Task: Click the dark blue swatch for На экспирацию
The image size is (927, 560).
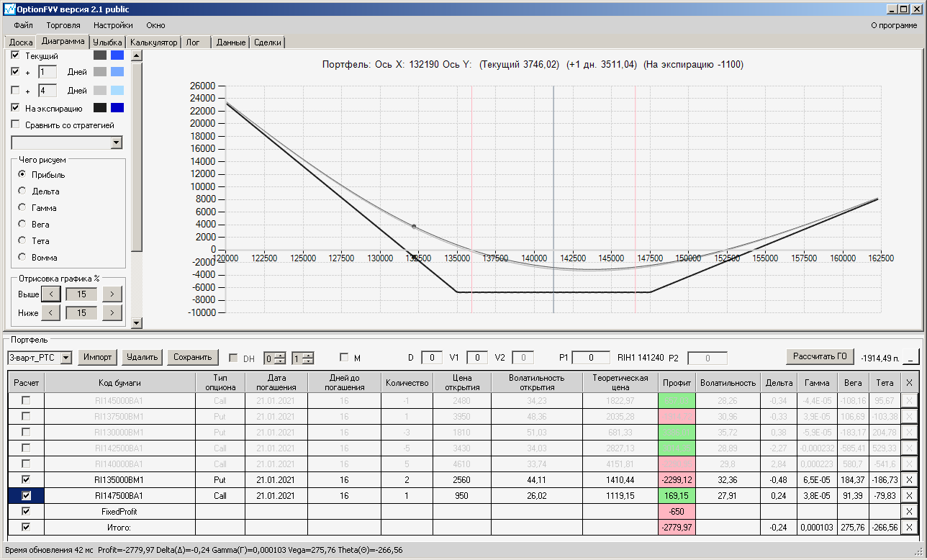Action: 117,108
